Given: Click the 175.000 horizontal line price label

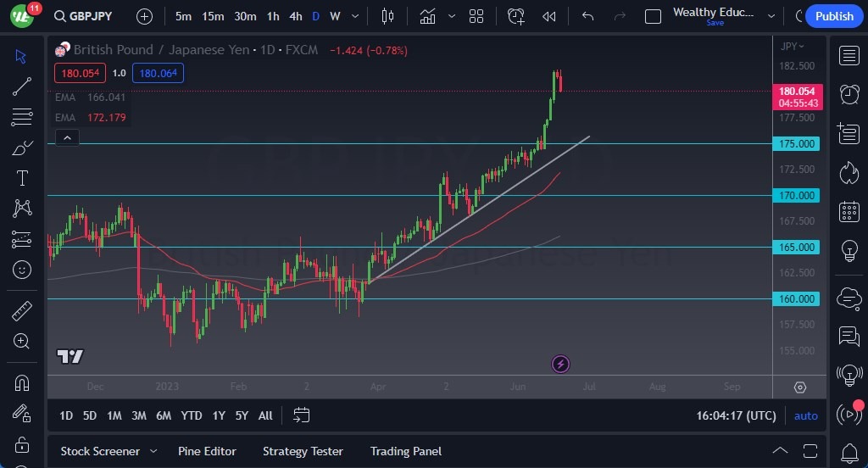Looking at the screenshot, I should click(797, 144).
